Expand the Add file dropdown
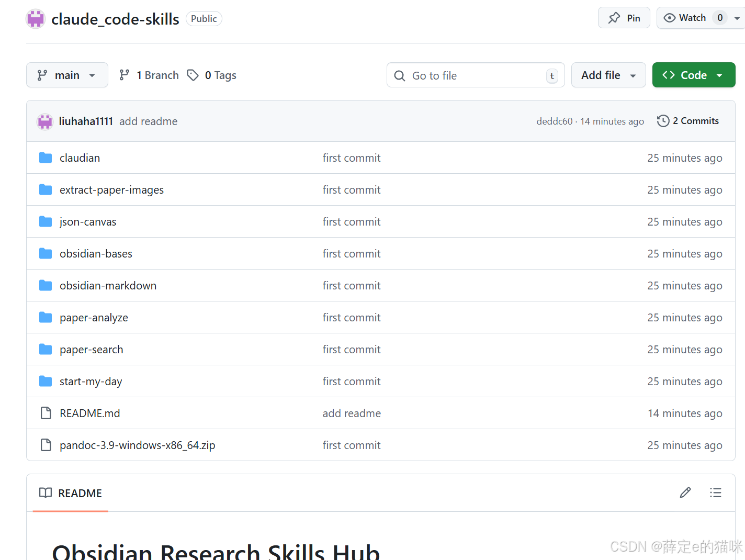The image size is (745, 560). tap(608, 75)
